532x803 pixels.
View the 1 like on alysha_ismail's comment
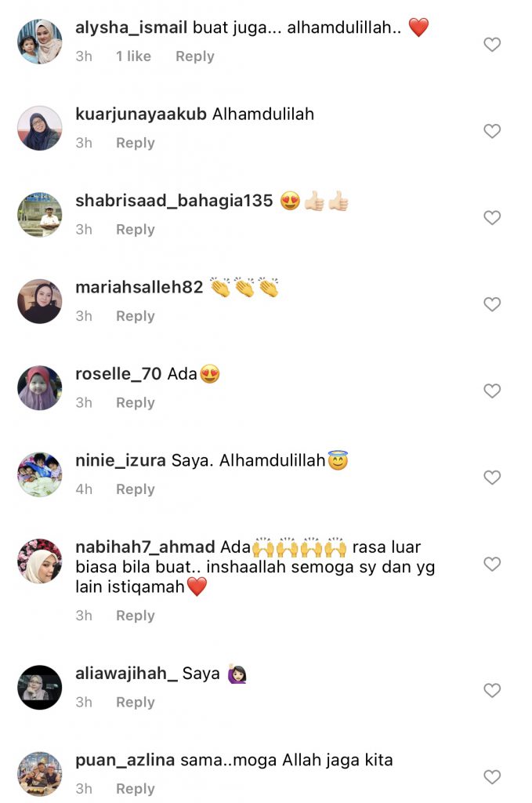tap(133, 56)
